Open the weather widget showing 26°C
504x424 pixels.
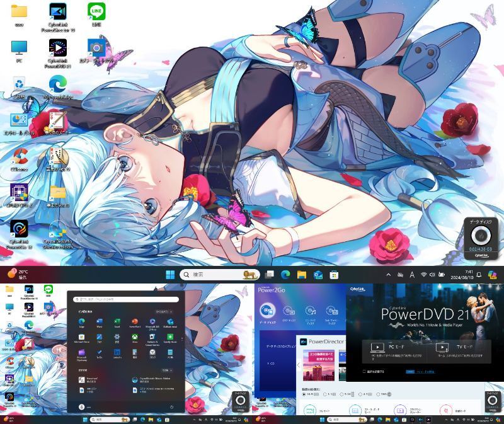(x=18, y=274)
